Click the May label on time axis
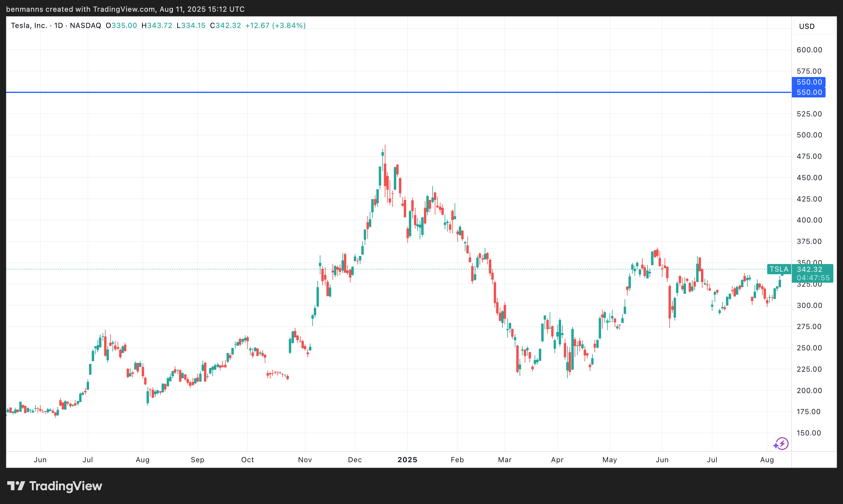The height and width of the screenshot is (504, 843). click(610, 460)
